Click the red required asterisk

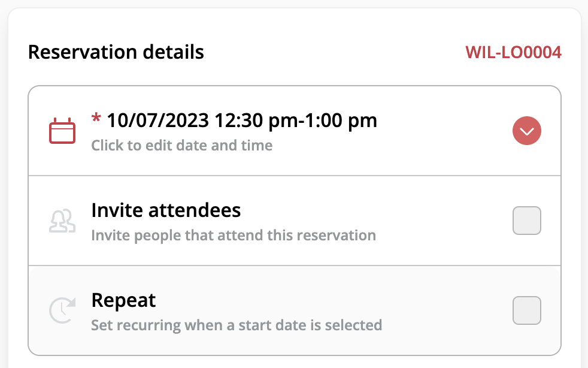point(96,117)
